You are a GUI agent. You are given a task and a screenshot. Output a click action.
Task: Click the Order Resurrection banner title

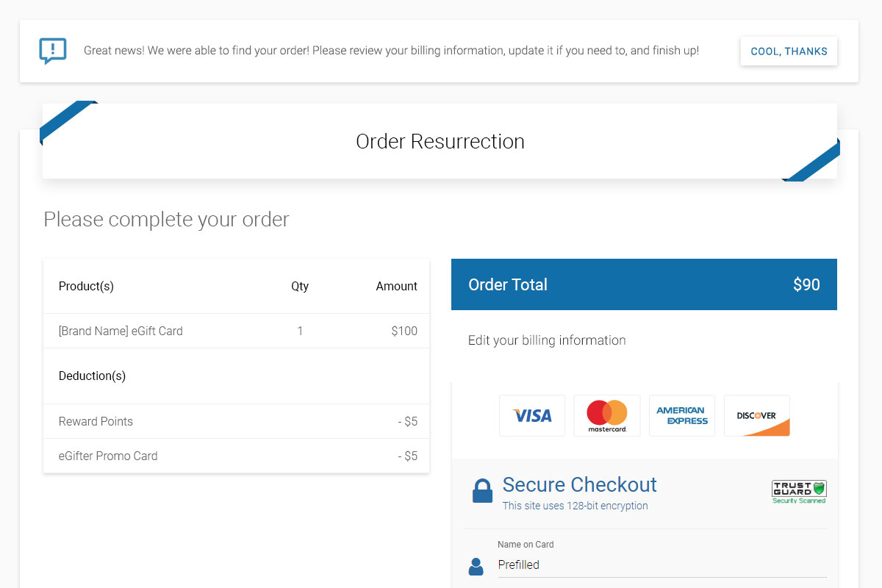pos(440,141)
